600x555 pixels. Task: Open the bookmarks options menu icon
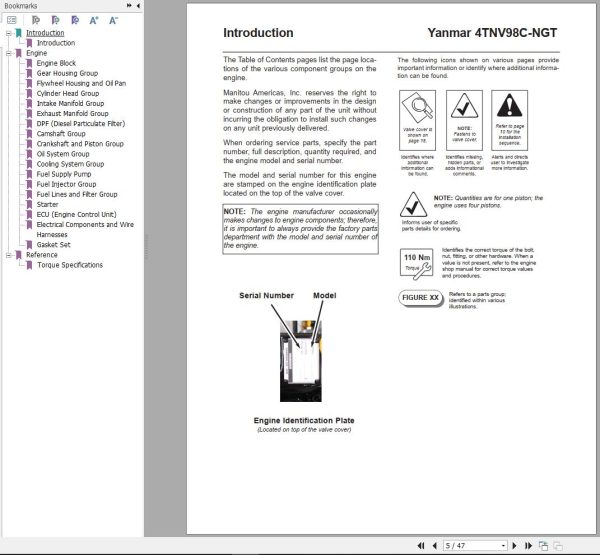pos(12,20)
